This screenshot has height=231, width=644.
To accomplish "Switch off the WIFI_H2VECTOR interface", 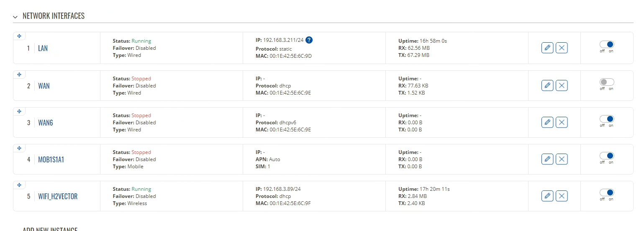I will 607,192.
